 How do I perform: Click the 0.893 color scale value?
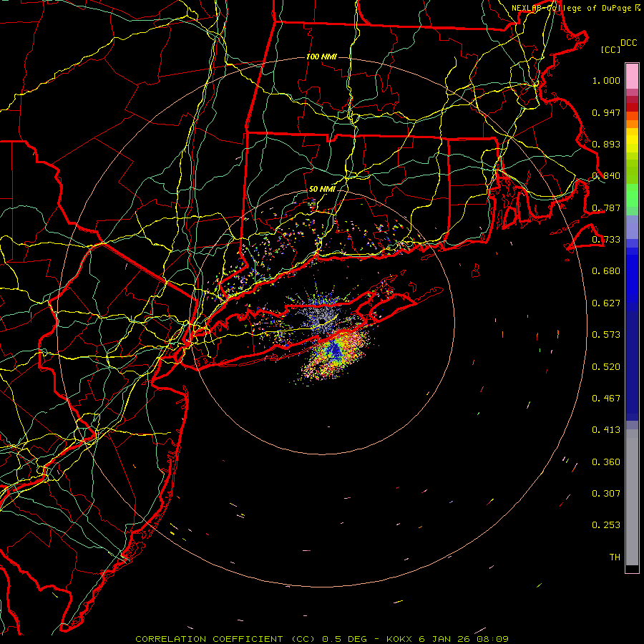click(606, 144)
